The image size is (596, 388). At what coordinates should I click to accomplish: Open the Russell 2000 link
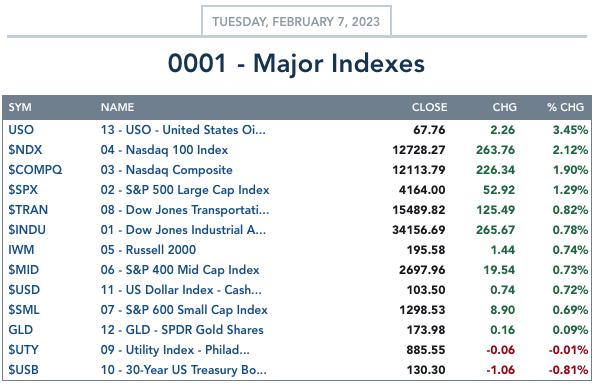tap(148, 250)
